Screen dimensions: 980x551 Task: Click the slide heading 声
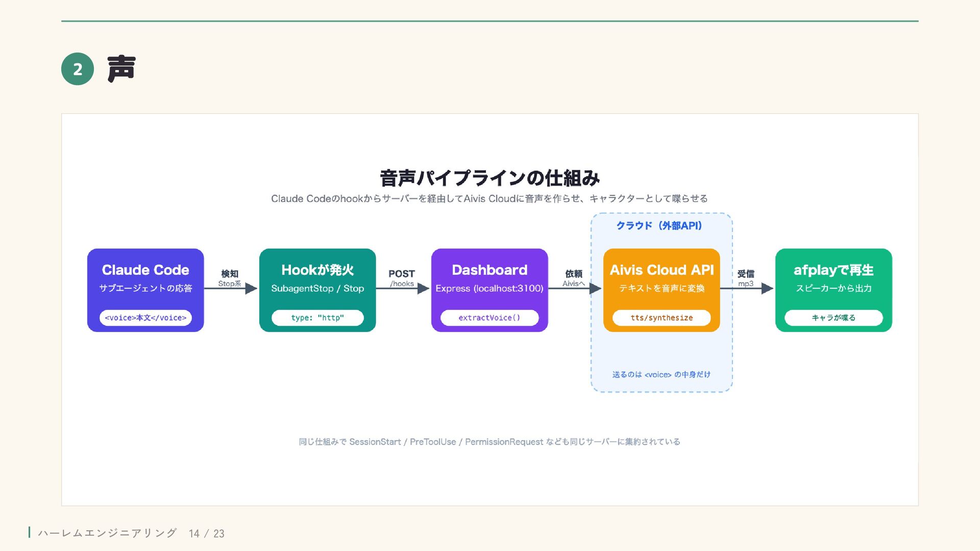[x=121, y=69]
